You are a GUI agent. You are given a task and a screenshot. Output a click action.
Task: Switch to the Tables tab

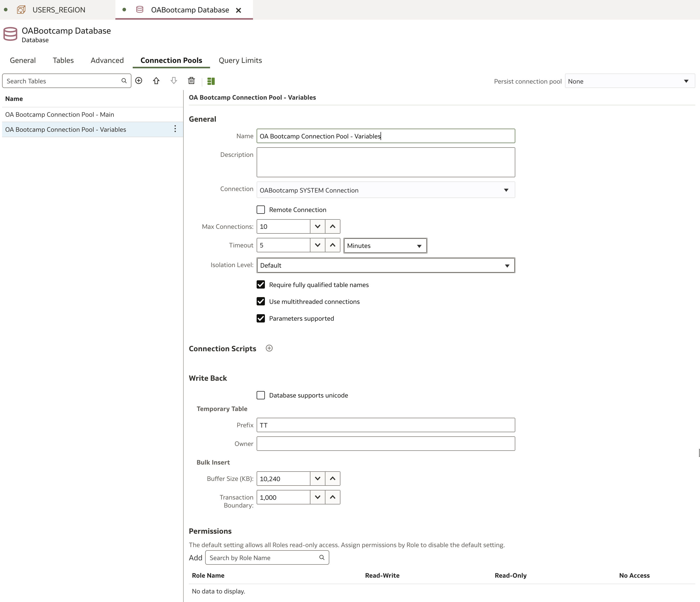coord(63,61)
